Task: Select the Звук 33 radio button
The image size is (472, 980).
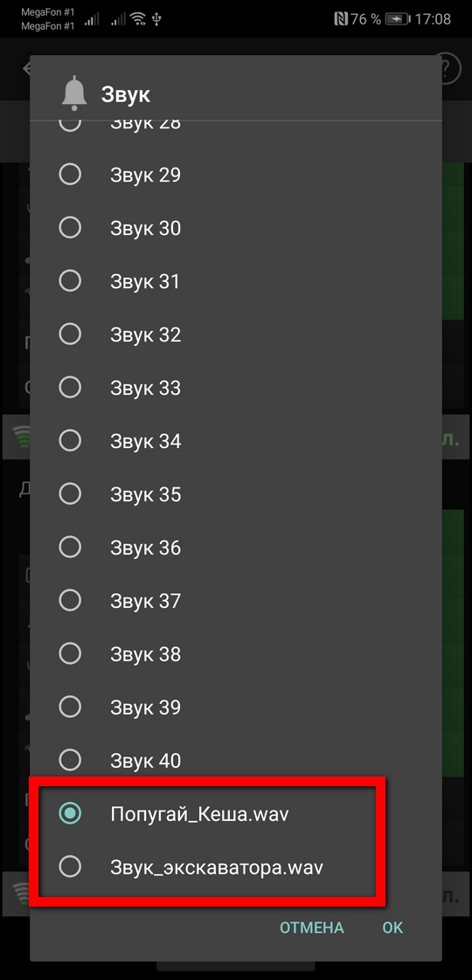Action: tap(70, 388)
